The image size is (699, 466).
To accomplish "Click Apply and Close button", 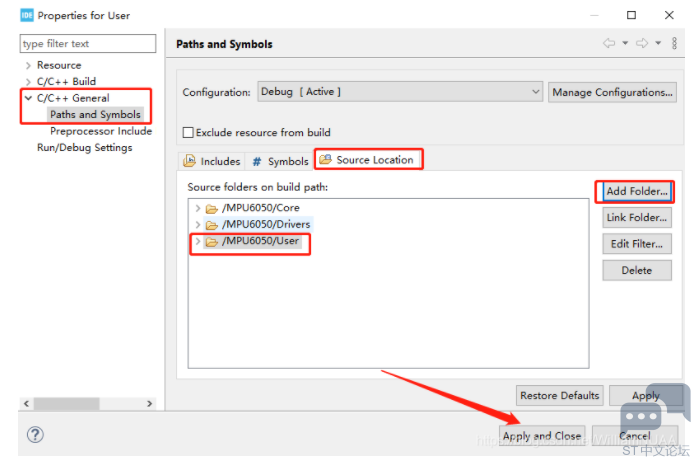I will [x=541, y=436].
